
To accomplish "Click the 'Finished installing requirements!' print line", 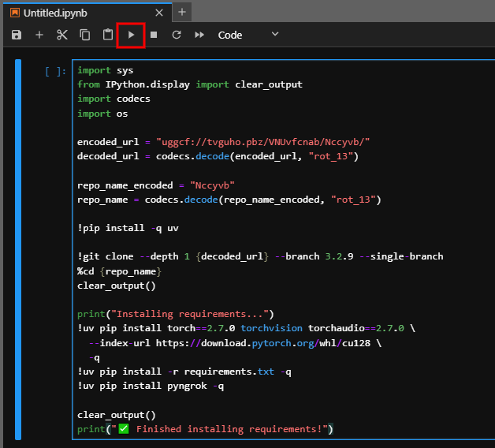I will [x=205, y=429].
